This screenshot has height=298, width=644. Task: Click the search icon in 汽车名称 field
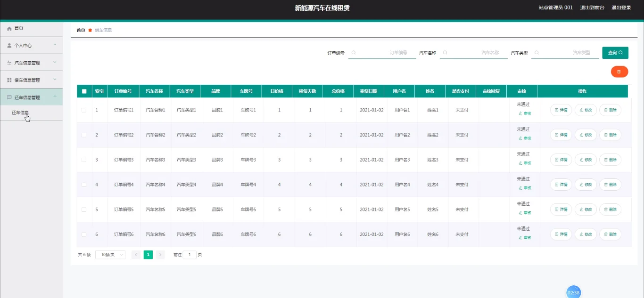point(445,53)
